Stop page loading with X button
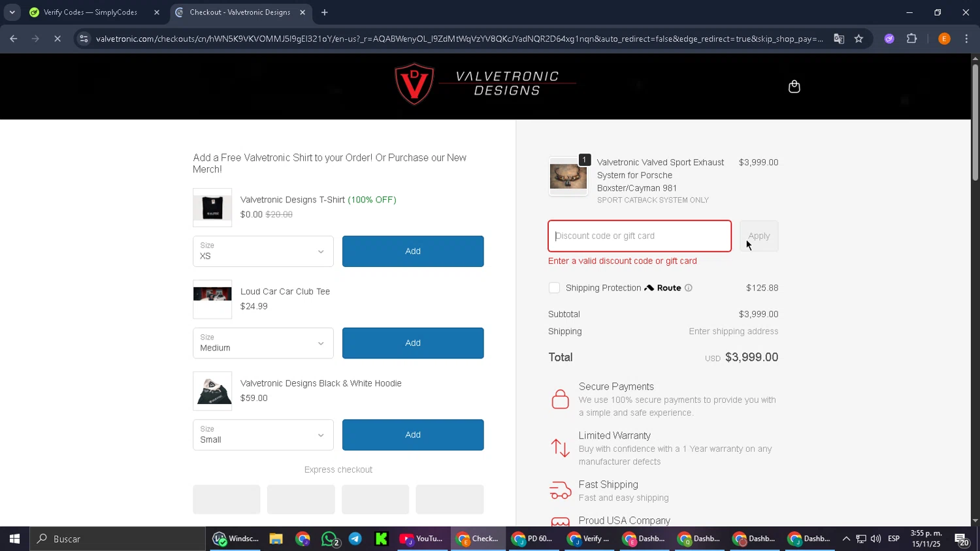980x551 pixels. (57, 39)
